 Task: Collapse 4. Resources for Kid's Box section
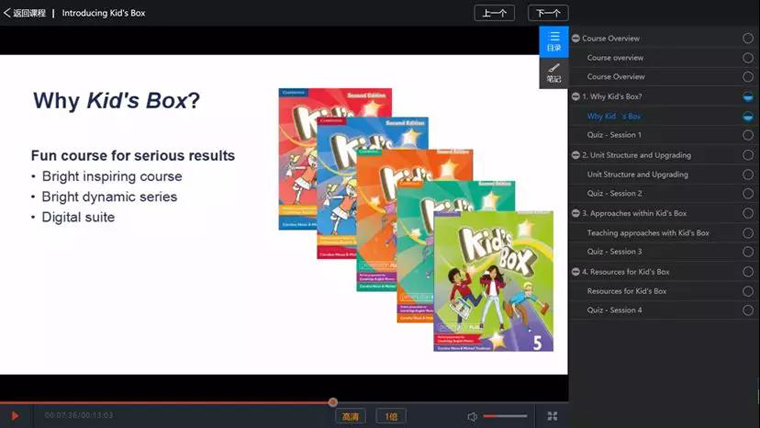click(x=576, y=272)
